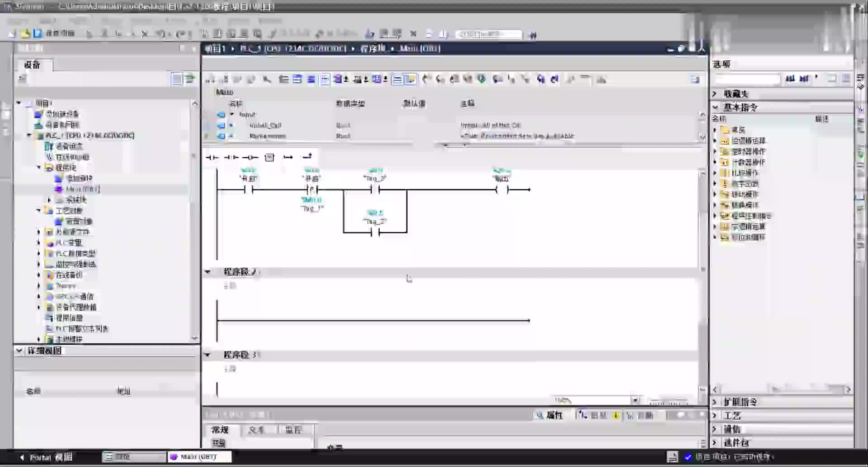Collapse the 工艺对象 folder in tree
This screenshot has height=467, width=868.
(39, 210)
